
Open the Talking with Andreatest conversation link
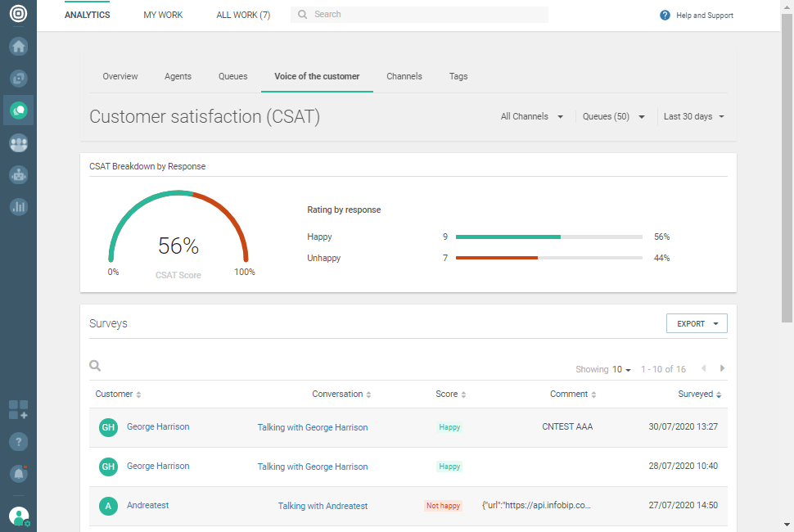pyautogui.click(x=323, y=506)
